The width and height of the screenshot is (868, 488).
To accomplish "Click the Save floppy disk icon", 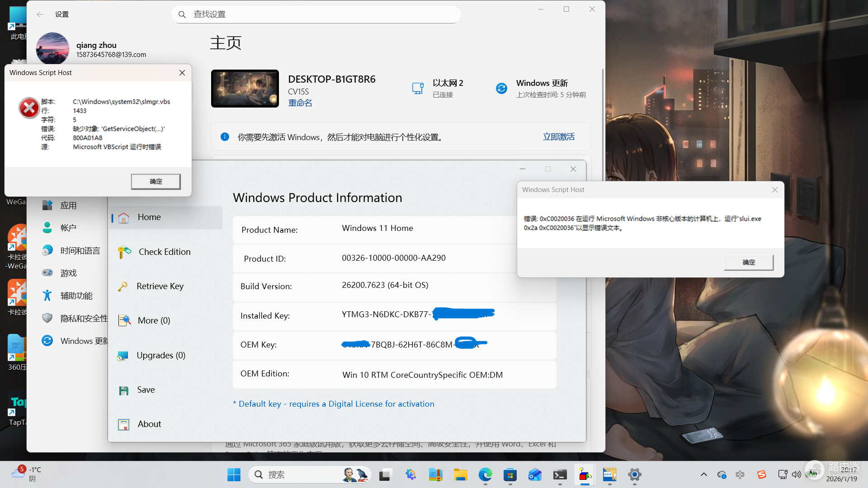I will point(123,390).
